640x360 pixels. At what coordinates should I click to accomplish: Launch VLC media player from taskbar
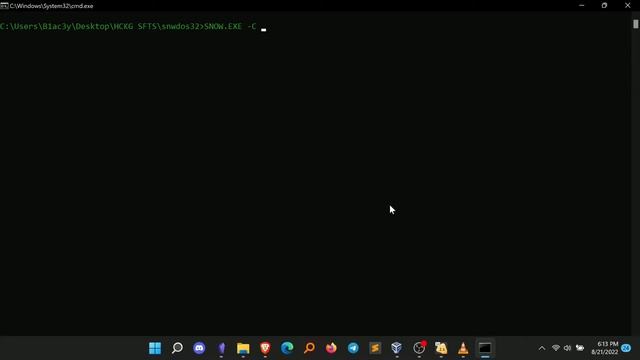tap(463, 348)
